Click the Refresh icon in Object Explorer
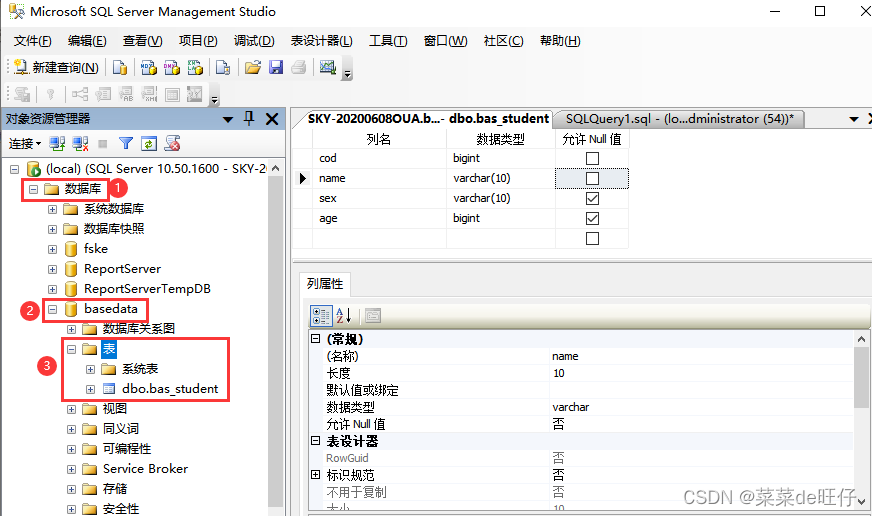The image size is (872, 516). (148, 143)
